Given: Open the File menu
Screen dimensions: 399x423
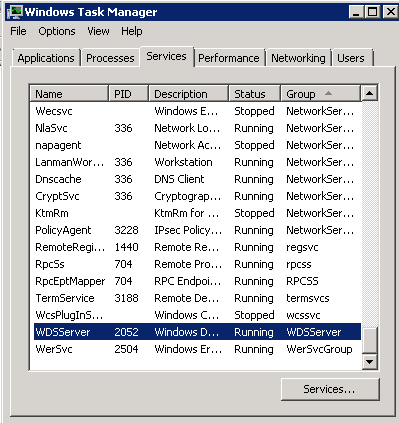Looking at the screenshot, I should click(18, 31).
